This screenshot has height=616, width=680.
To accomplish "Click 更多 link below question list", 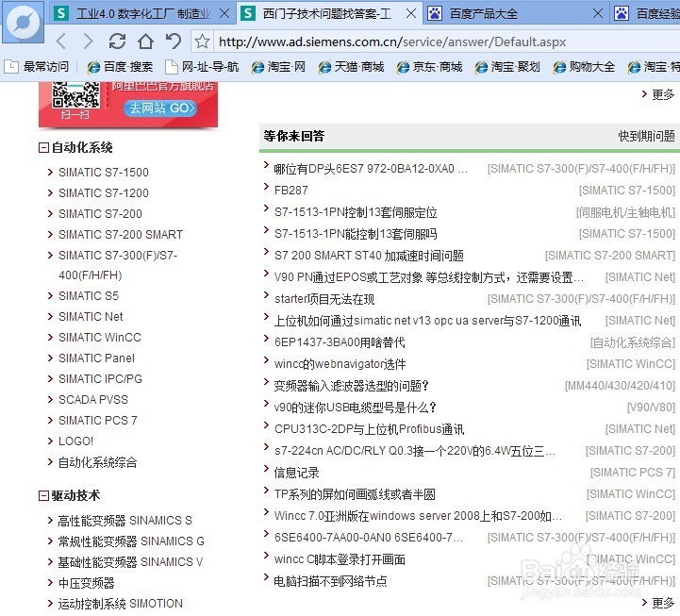I will point(663,603).
